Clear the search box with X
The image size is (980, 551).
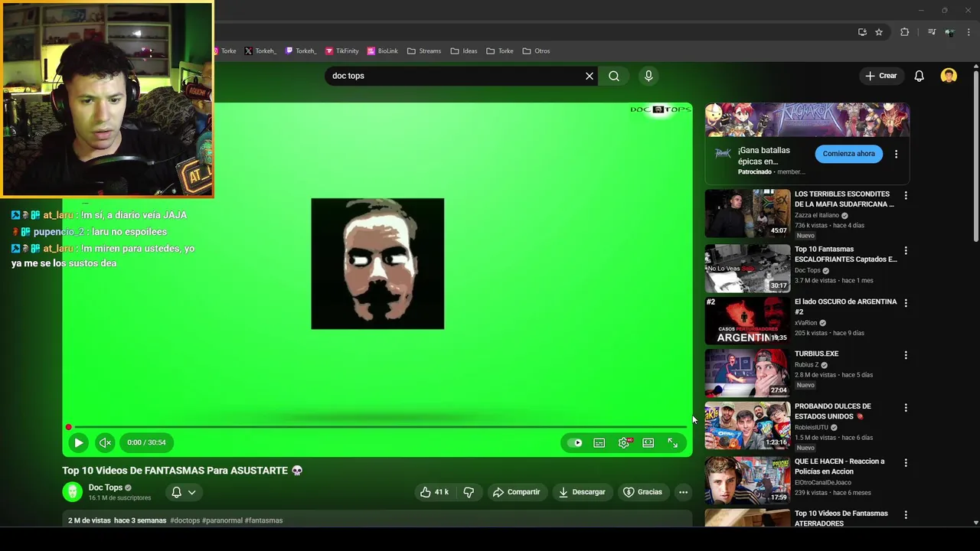tap(590, 76)
